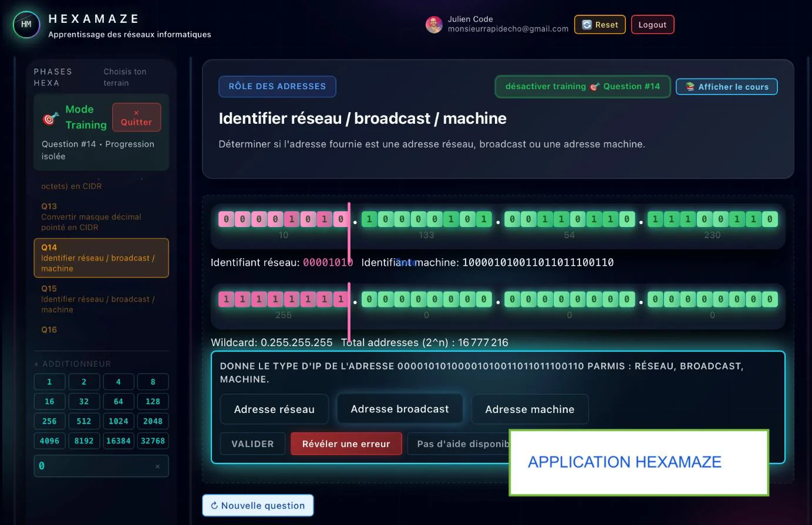The width and height of the screenshot is (812, 525).
Task: Click the HM Hexamaze logo icon
Action: [26, 25]
